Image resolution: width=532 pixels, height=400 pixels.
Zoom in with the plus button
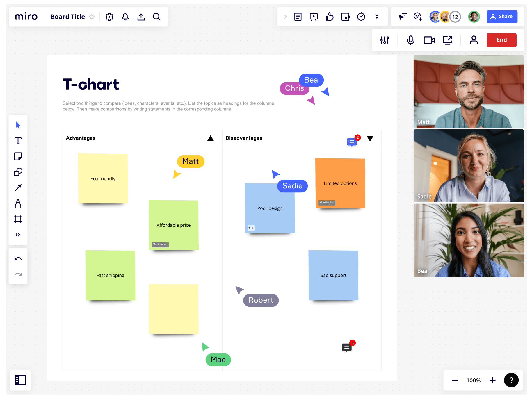tap(492, 380)
